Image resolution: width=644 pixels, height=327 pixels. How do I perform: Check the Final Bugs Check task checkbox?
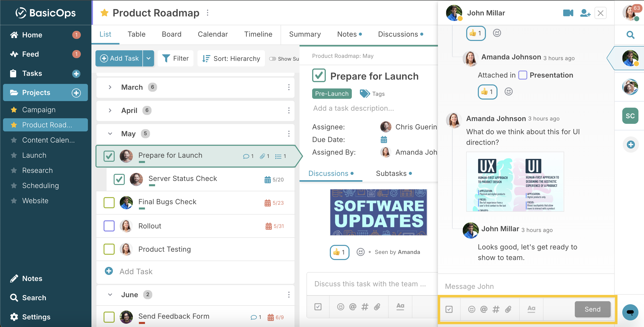click(109, 202)
